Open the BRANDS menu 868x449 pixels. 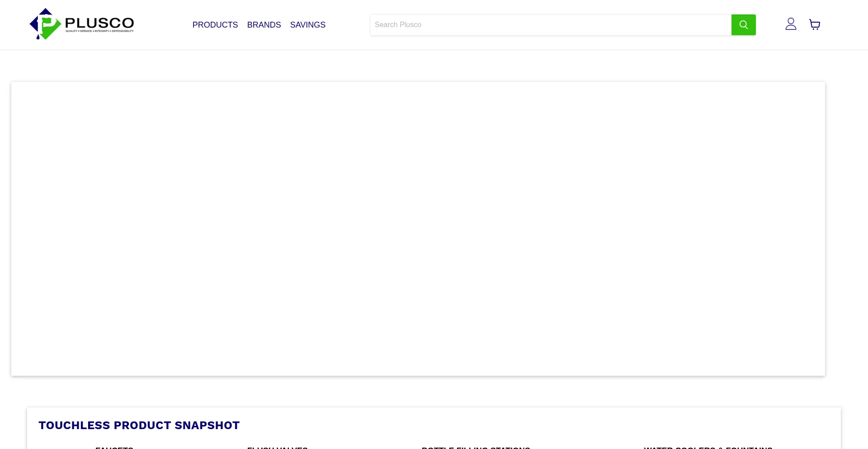point(264,25)
